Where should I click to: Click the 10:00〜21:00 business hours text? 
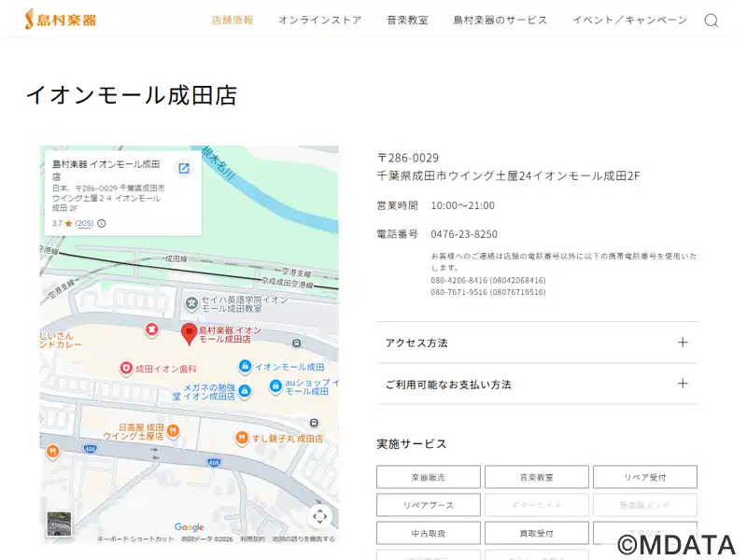coord(462,205)
